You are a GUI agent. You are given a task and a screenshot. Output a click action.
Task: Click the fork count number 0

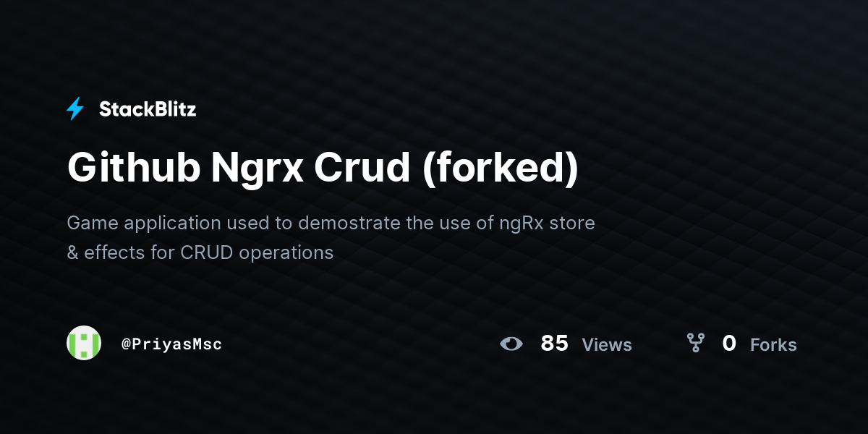(729, 344)
